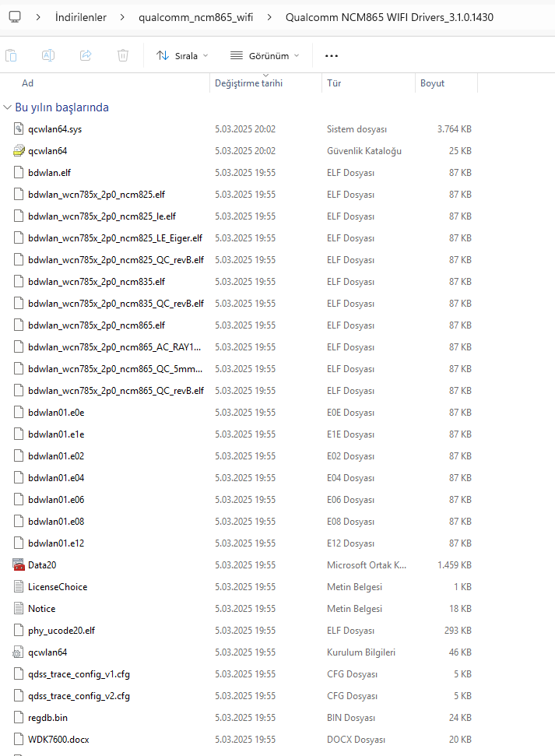This screenshot has height=756, width=555.
Task: Open the See more three-dots menu
Action: [x=332, y=56]
